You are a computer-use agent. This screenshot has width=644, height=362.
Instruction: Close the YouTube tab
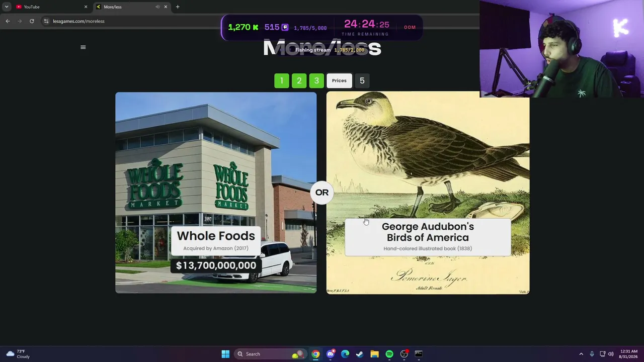(x=86, y=7)
